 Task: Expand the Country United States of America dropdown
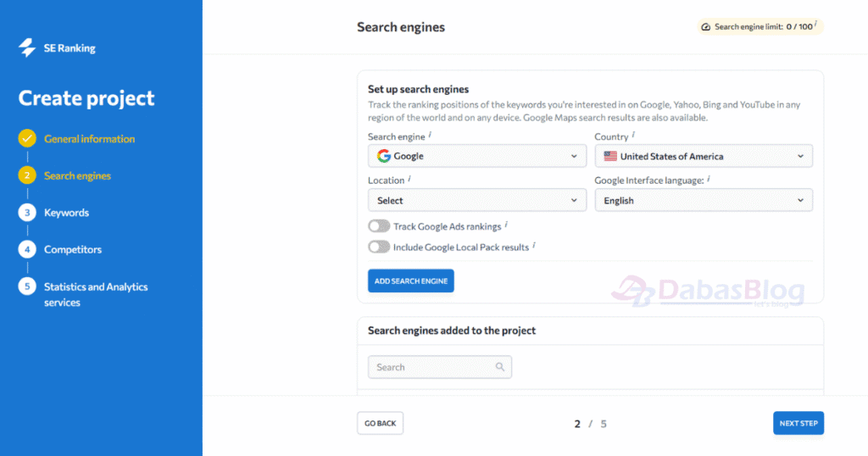(x=704, y=156)
